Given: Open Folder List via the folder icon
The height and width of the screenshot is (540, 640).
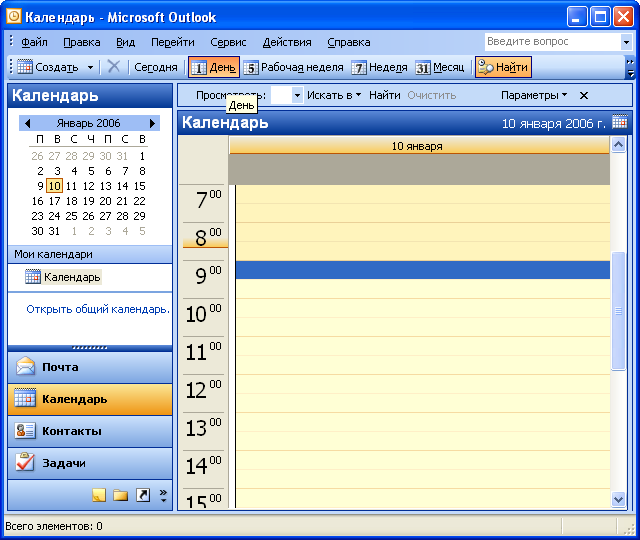Looking at the screenshot, I should [120, 495].
